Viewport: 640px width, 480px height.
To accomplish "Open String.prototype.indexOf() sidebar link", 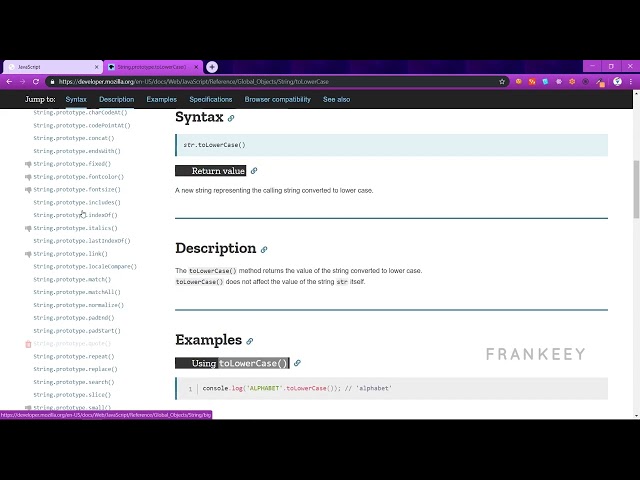I will (76, 215).
